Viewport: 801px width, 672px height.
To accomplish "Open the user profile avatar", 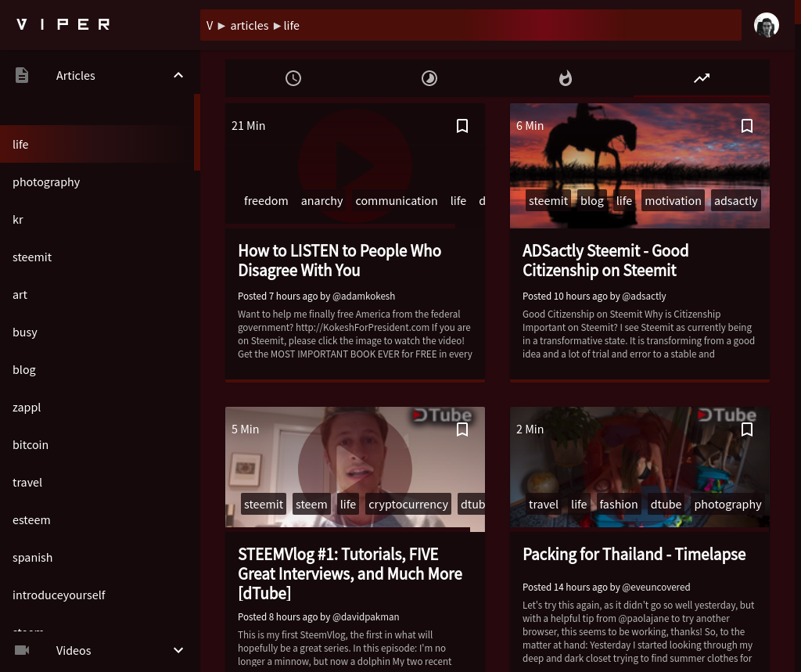I will click(x=767, y=25).
